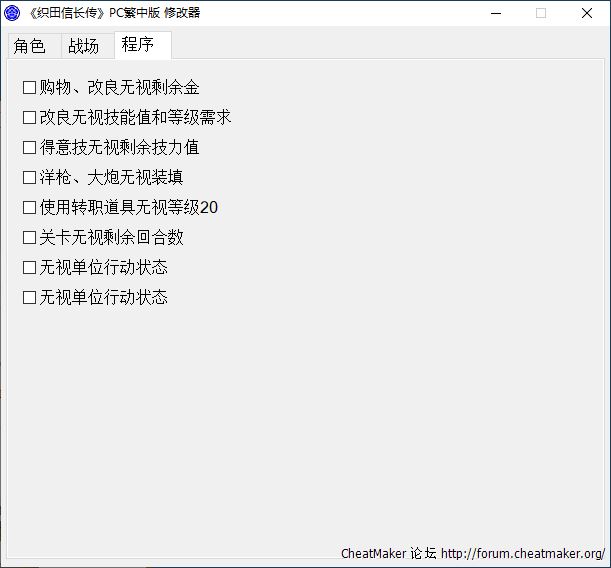
Task: Open the forum.cheatmaker.org URL link
Action: [522, 554]
